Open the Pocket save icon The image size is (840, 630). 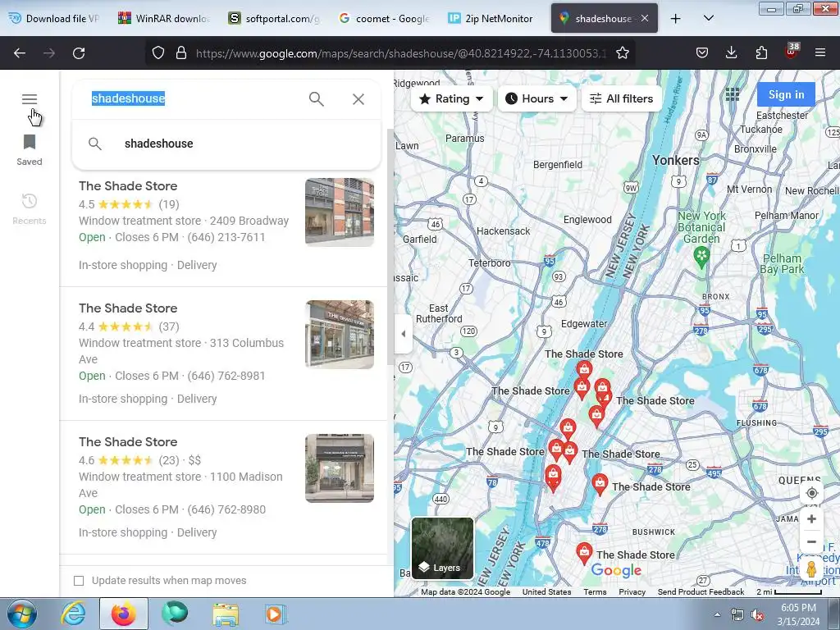(702, 52)
